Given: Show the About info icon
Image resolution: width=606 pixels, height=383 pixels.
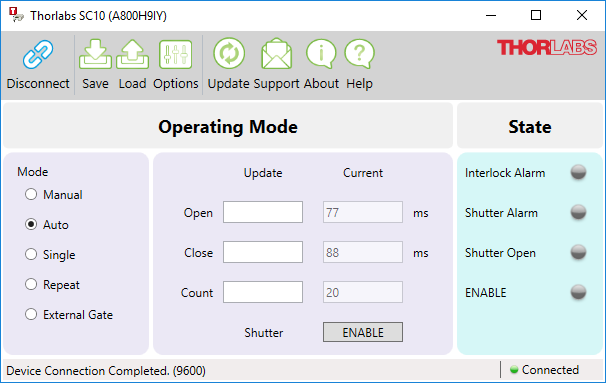Looking at the screenshot, I should tap(321, 53).
